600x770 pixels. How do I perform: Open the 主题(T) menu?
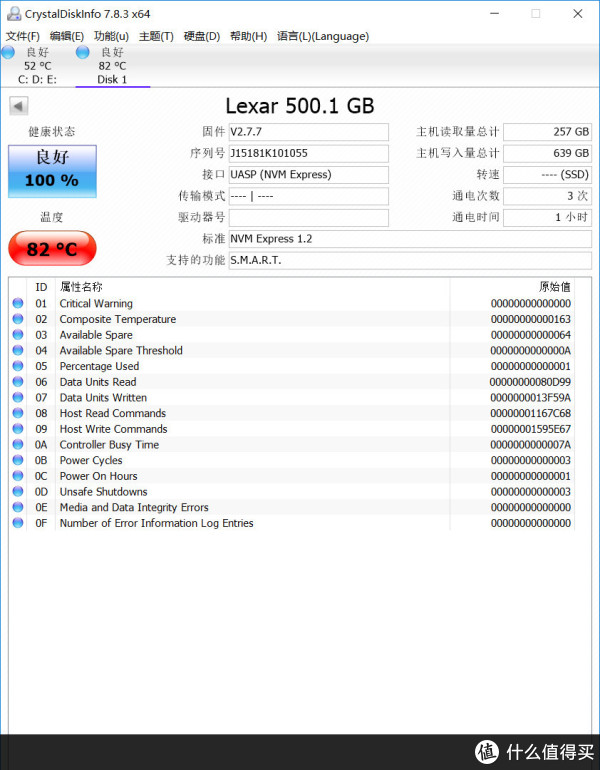pyautogui.click(x=156, y=36)
